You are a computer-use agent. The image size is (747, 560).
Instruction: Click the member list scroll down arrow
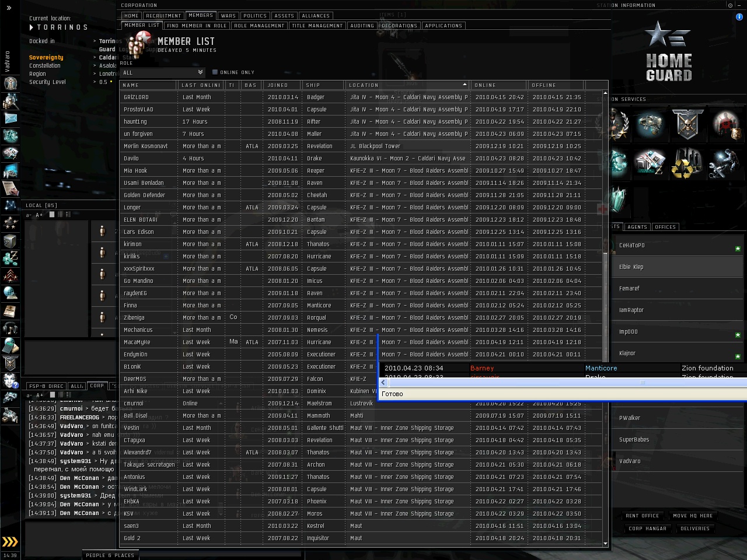click(605, 544)
